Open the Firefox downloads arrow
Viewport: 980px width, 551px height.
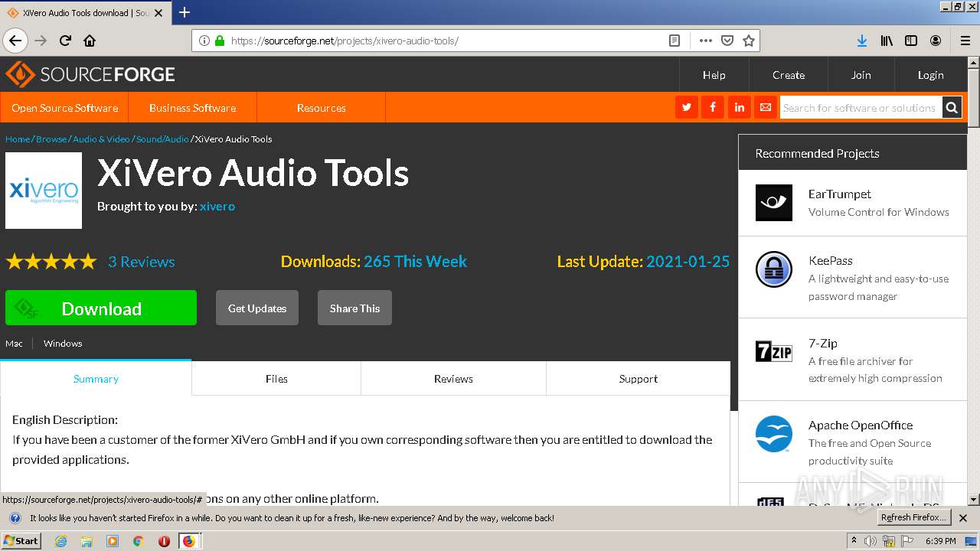point(862,41)
